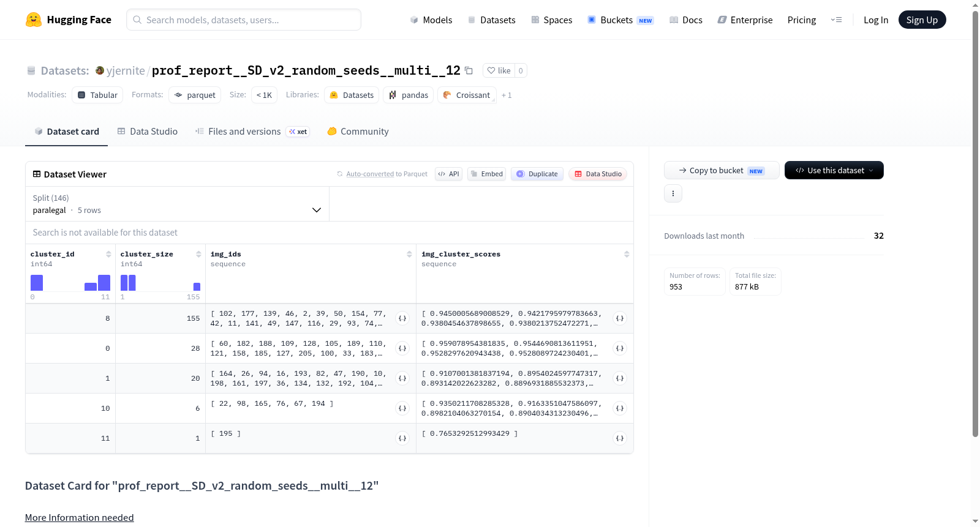Click the Dataset Viewer table icon
The image size is (980, 527).
[37, 174]
